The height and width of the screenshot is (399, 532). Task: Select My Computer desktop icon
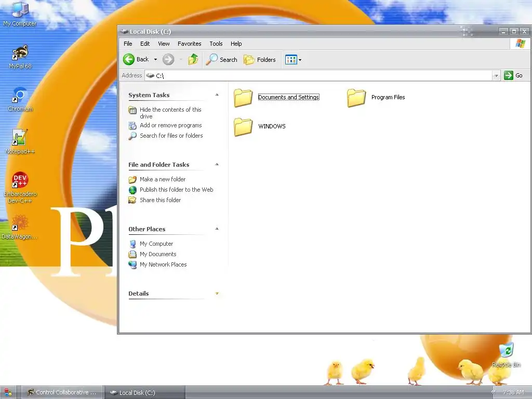[20, 14]
